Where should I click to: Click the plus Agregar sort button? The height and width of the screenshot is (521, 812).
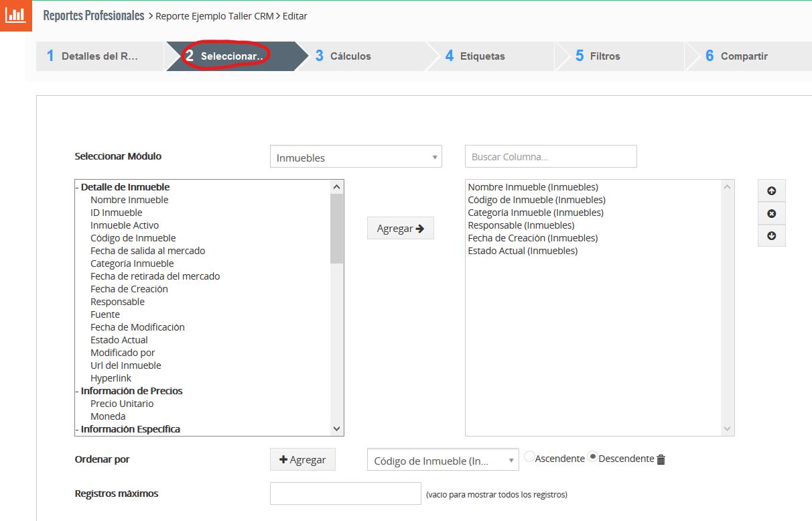point(302,459)
